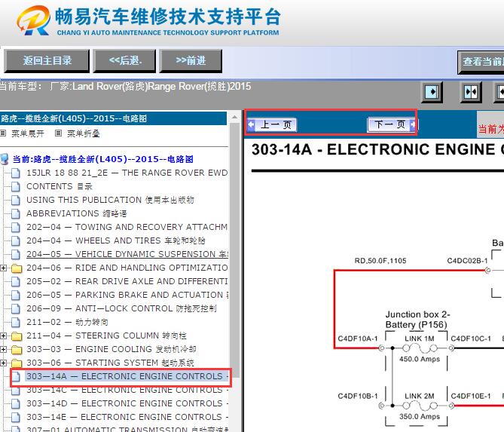Open 15JLR 18 88 21_2E THE RANGE ROVER EWD

127,173
